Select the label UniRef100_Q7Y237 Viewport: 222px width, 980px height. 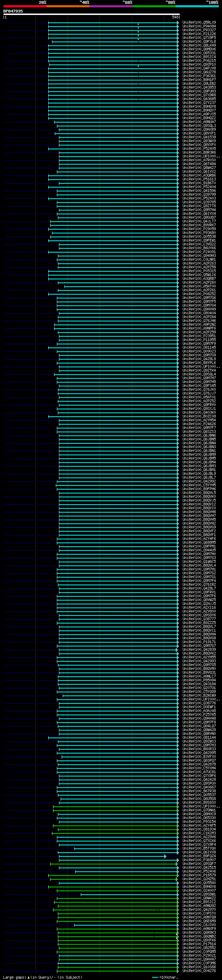coord(199,103)
